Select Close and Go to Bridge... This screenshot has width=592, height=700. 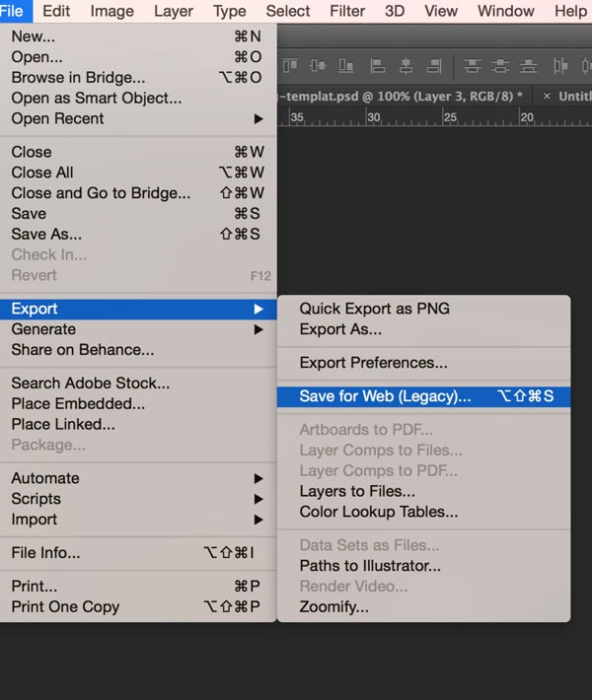pyautogui.click(x=138, y=193)
